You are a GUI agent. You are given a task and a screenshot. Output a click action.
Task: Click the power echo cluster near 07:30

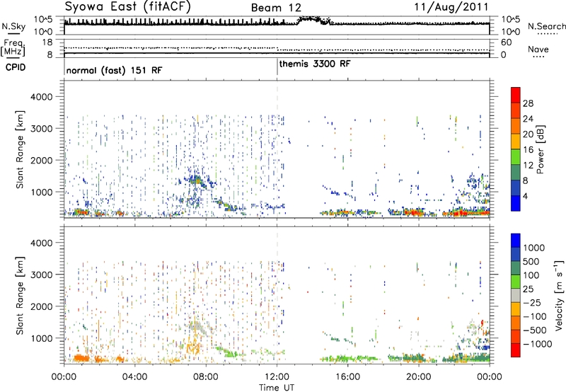(197, 180)
